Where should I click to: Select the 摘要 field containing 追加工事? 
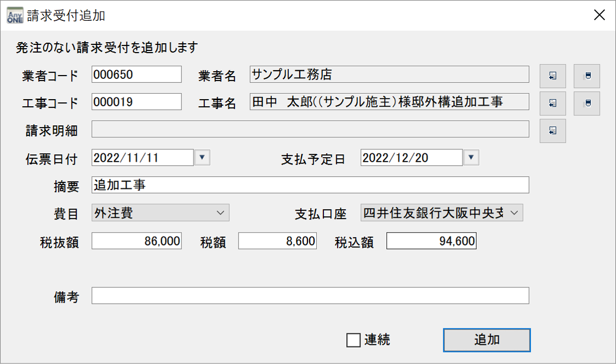310,184
